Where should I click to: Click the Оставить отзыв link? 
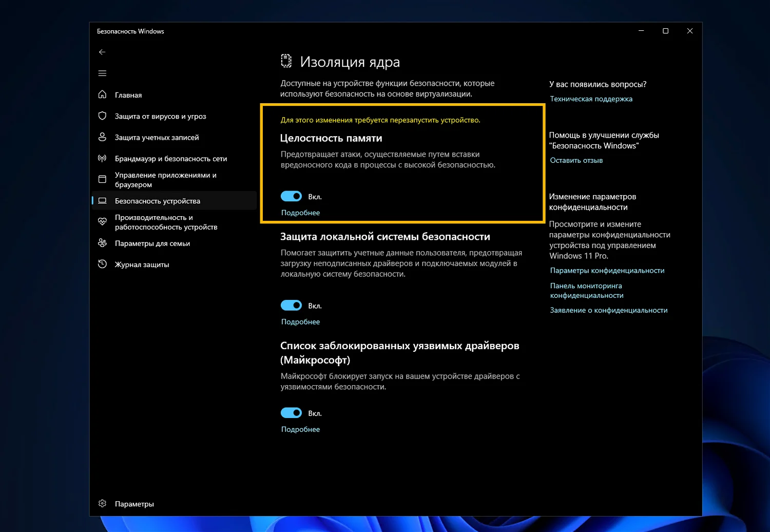[x=576, y=160]
